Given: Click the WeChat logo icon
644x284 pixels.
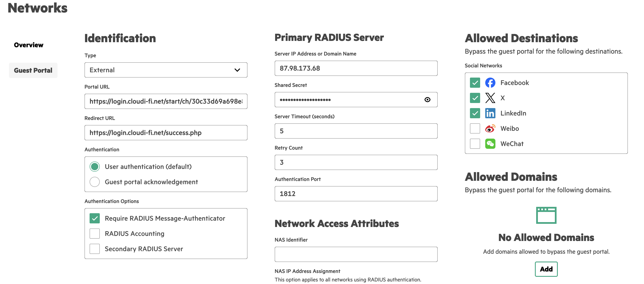Looking at the screenshot, I should pyautogui.click(x=491, y=143).
